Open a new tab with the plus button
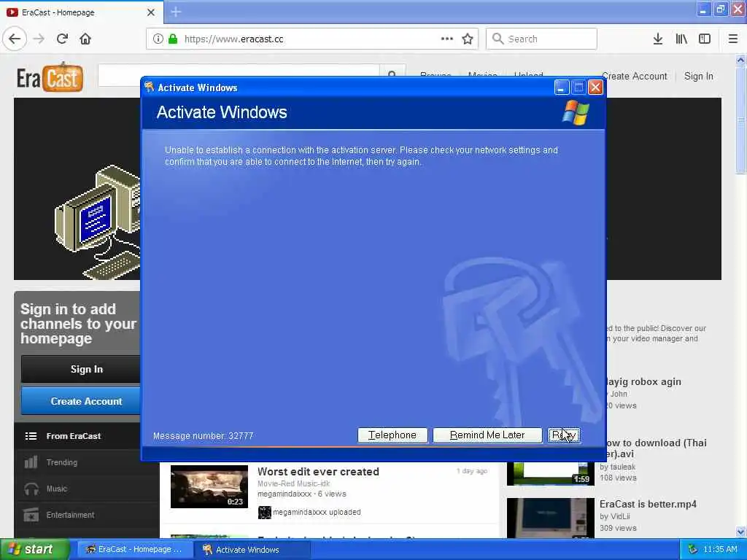The height and width of the screenshot is (560, 747). (176, 12)
